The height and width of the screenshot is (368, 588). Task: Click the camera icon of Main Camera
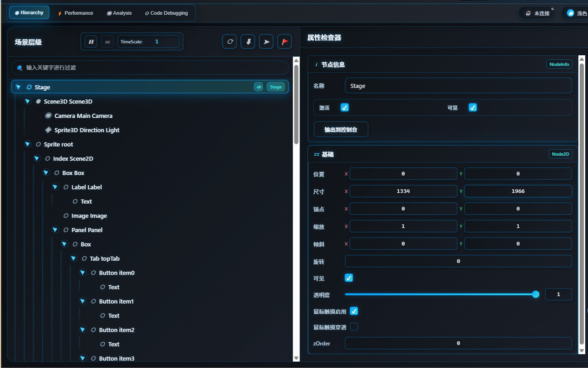48,116
